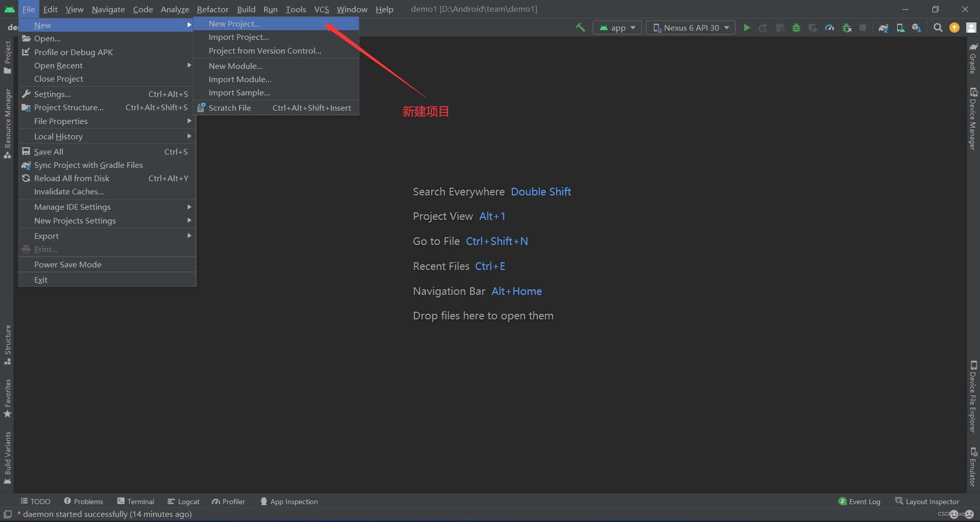Expand the File Properties submenu
Screen dimensions: 980x522
107,121
